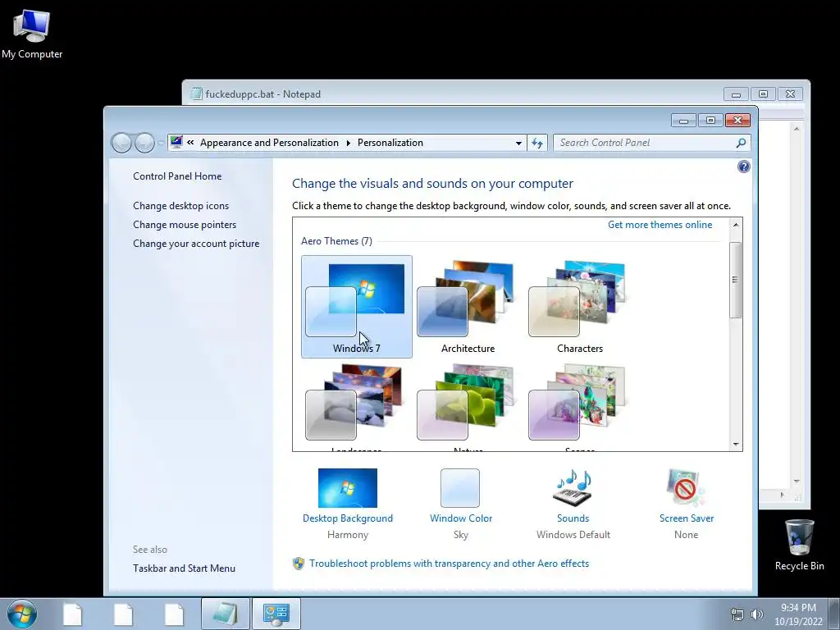Select the Landscapes theme thumbnail

click(354, 403)
